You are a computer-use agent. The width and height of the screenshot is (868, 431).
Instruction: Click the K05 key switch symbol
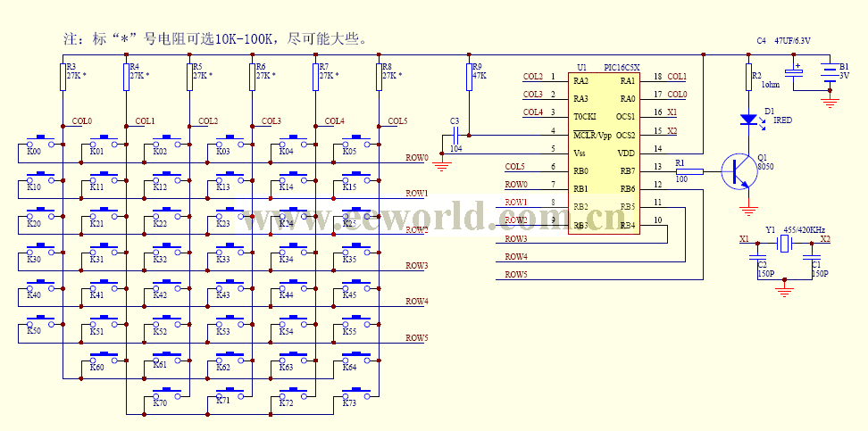click(x=356, y=142)
